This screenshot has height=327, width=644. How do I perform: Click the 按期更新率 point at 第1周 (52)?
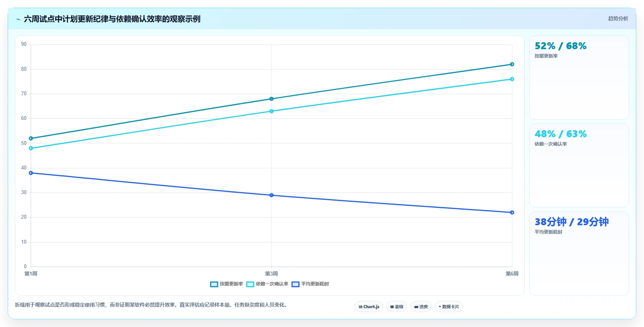pyautogui.click(x=31, y=138)
